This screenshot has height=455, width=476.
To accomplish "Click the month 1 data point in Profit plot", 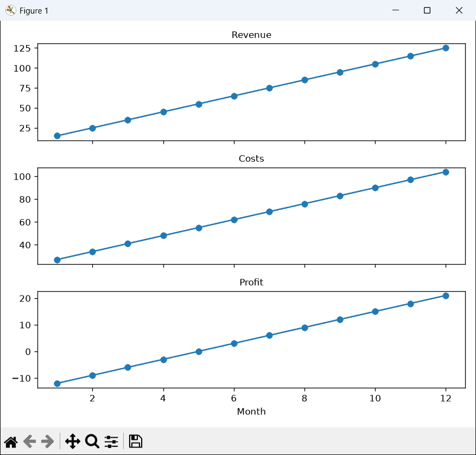I will (x=57, y=384).
